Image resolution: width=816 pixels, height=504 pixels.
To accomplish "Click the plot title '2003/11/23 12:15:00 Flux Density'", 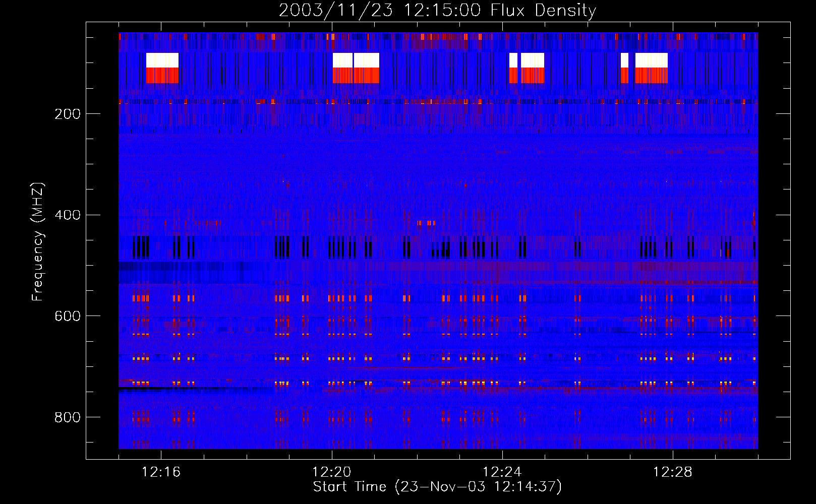I will pos(437,10).
